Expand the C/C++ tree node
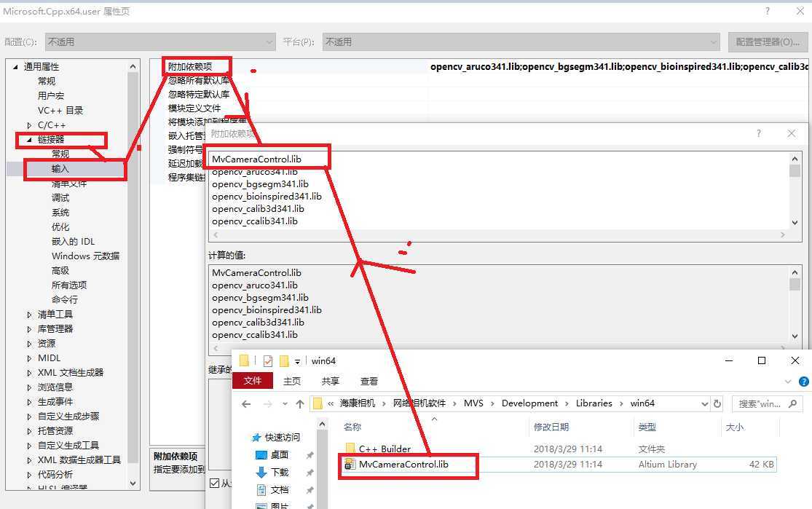Viewport: 812px width, 509px height. 30,125
